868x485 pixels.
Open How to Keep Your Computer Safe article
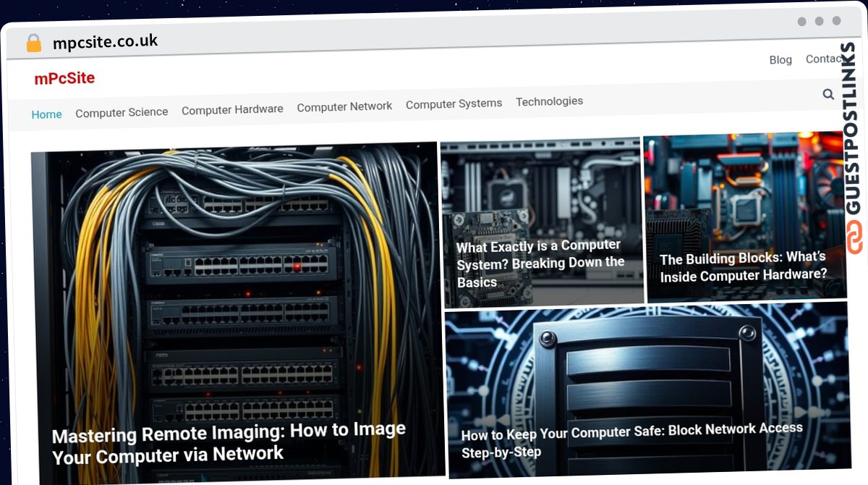coord(631,439)
